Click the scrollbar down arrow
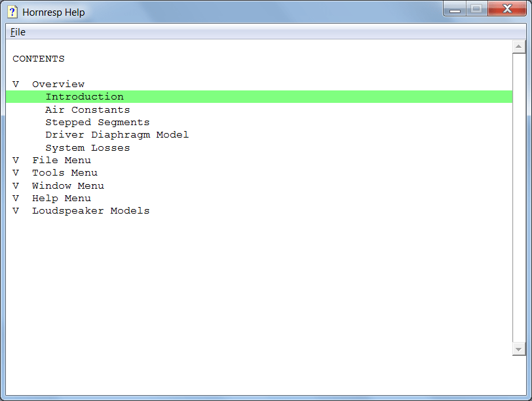 pyautogui.click(x=518, y=349)
